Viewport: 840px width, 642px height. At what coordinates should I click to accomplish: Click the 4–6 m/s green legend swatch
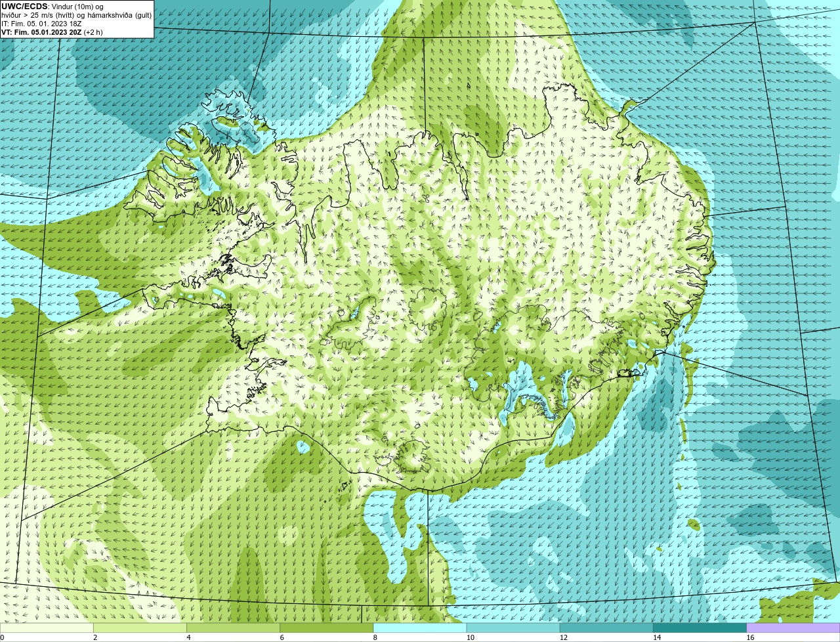click(x=233, y=628)
